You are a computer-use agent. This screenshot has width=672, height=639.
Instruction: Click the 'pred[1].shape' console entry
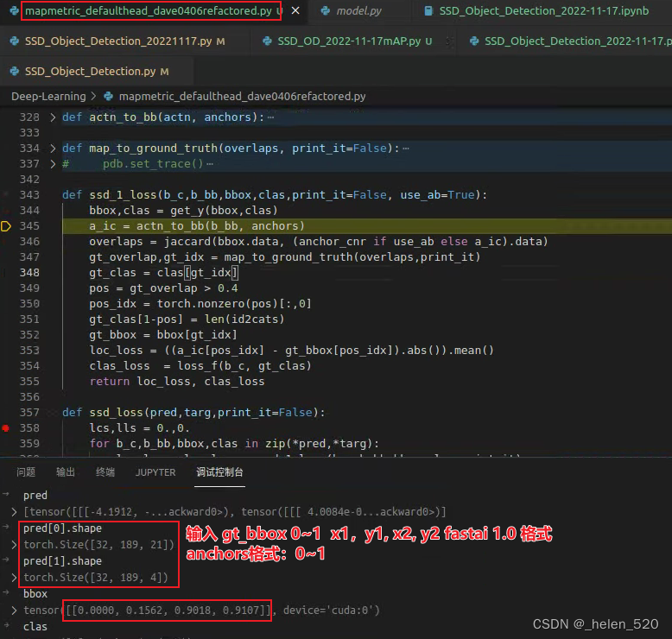pyautogui.click(x=62, y=561)
